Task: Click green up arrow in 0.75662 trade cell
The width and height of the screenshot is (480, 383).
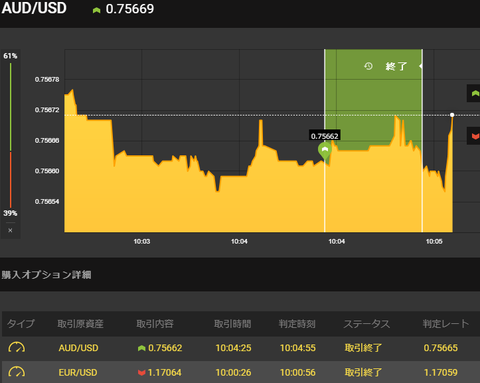Action: pos(142,348)
